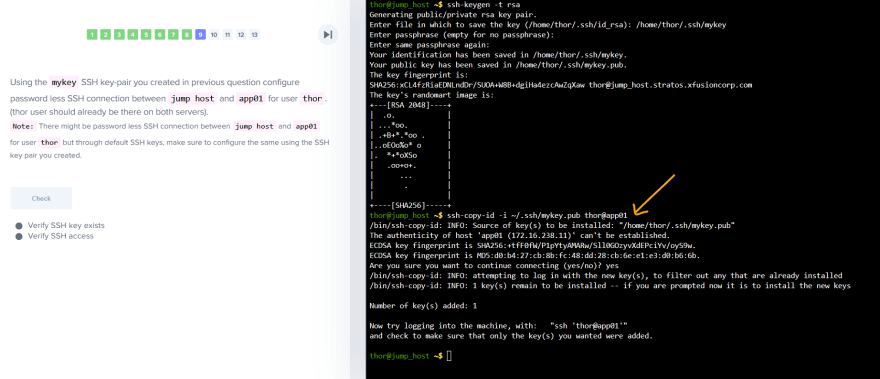This screenshot has width=880, height=379.
Task: Click the '[SHA256]' randomart footer
Action: tap(410, 206)
